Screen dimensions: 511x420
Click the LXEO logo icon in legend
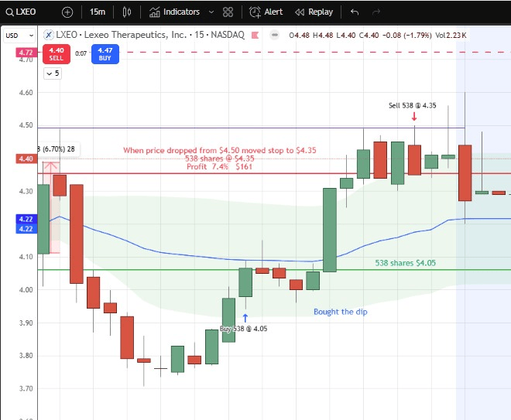pos(49,35)
